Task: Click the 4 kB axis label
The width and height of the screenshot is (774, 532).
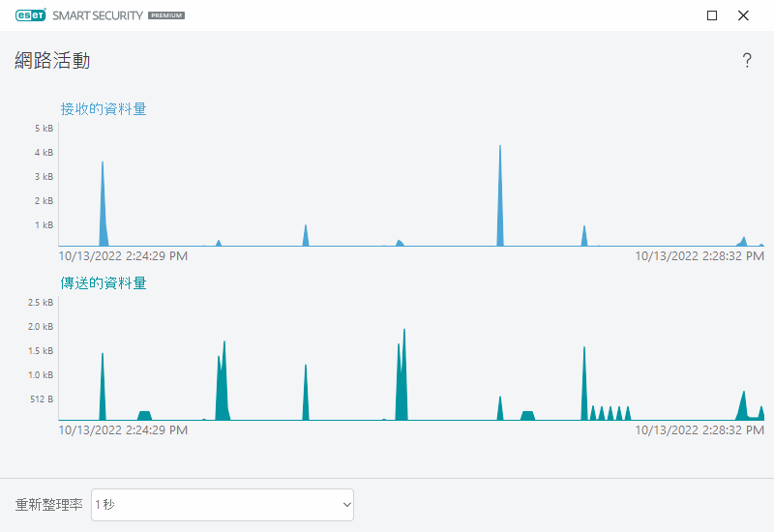Action: [x=44, y=153]
